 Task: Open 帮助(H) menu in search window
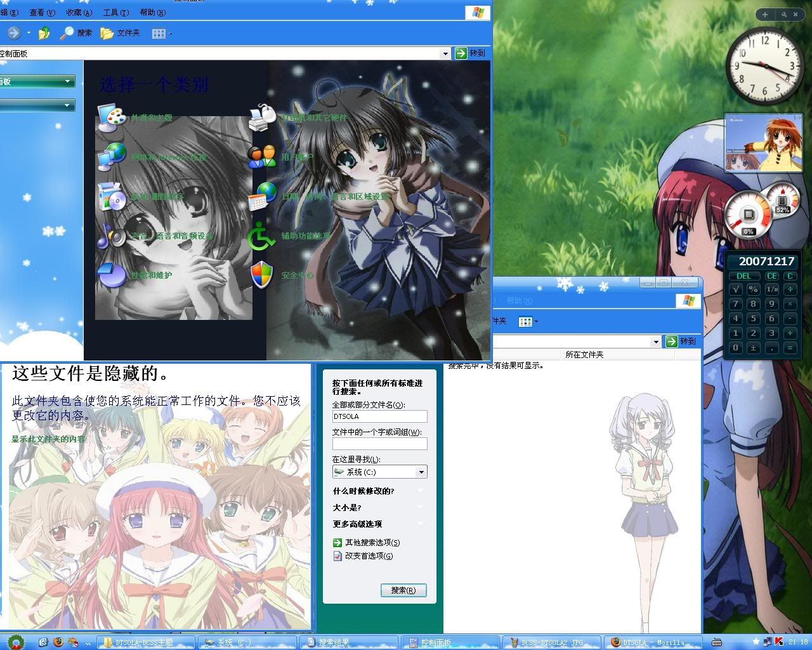click(x=520, y=300)
